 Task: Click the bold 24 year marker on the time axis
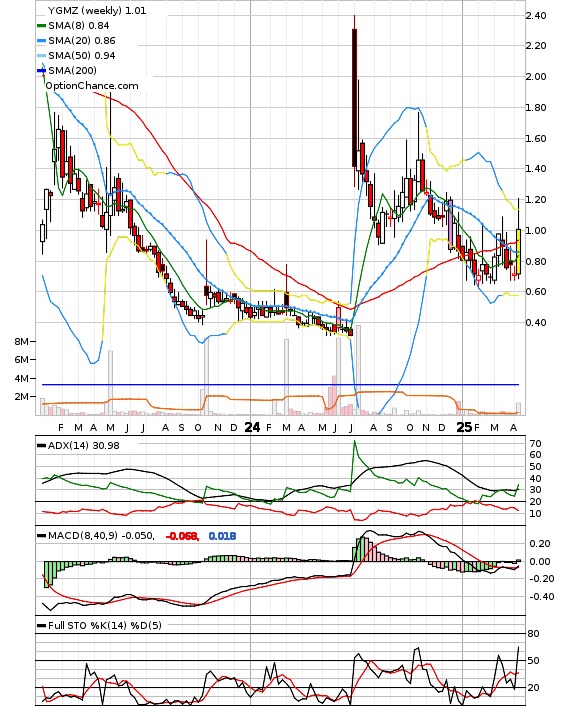tap(252, 427)
